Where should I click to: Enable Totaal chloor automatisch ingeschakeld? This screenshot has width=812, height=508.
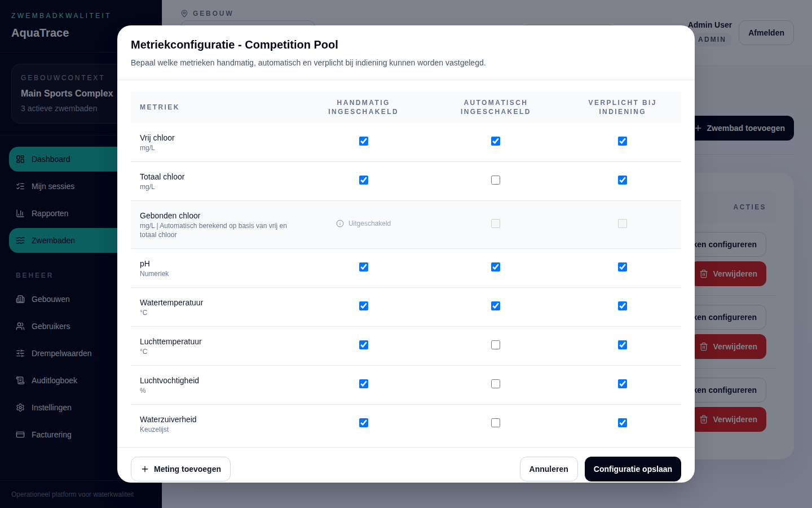click(x=496, y=180)
